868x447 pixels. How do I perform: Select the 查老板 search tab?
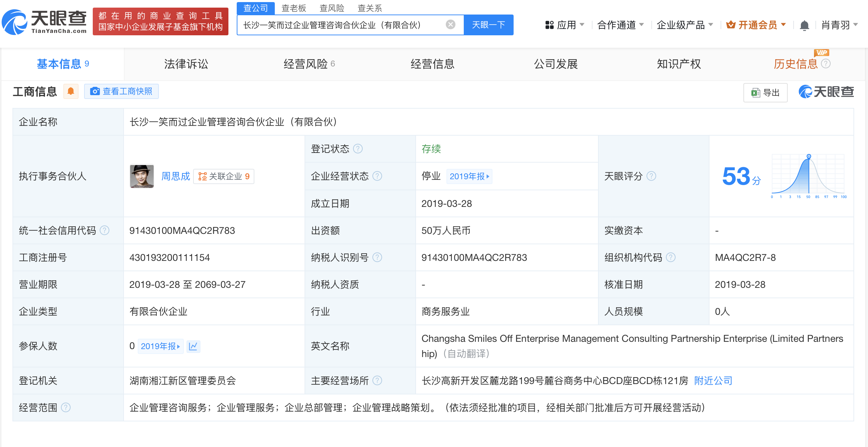coord(294,8)
